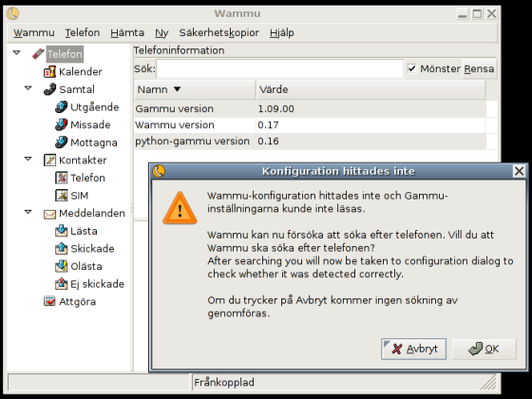Screen dimensions: 532x399
Task: Open the Utgående calls icon
Action: [x=61, y=106]
